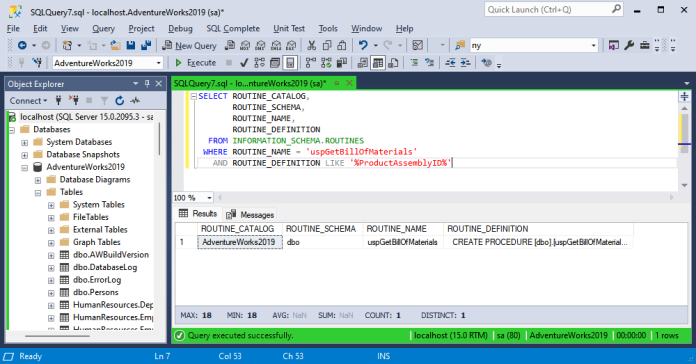Click Object Explorer Connect plug icon
This screenshot has width=696, height=364.
[58, 101]
